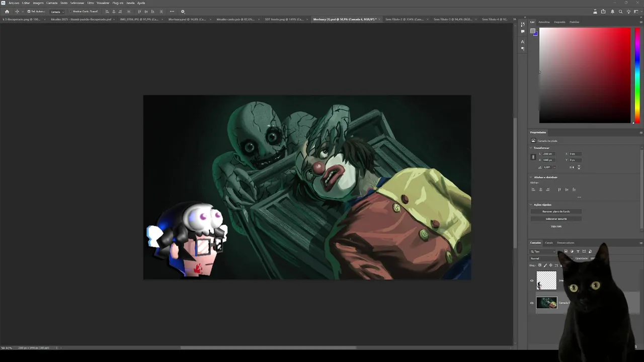The width and height of the screenshot is (644, 362).
Task: Hide the top layer via eye icon
Action: point(532,281)
